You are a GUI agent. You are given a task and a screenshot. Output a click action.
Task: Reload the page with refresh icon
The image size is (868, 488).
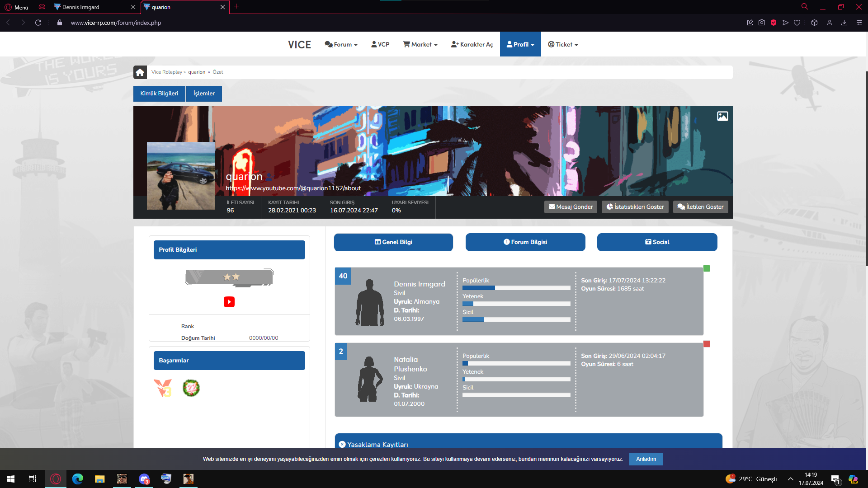tap(38, 23)
